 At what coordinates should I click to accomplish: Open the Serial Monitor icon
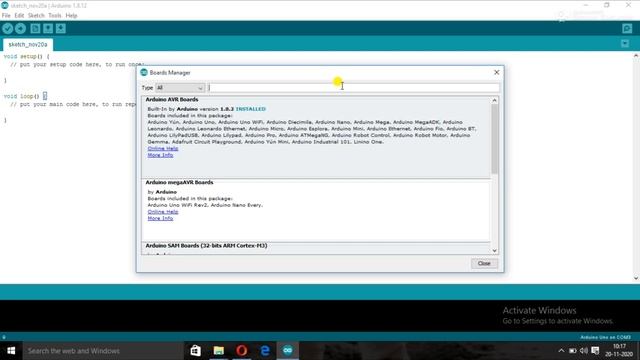click(627, 28)
